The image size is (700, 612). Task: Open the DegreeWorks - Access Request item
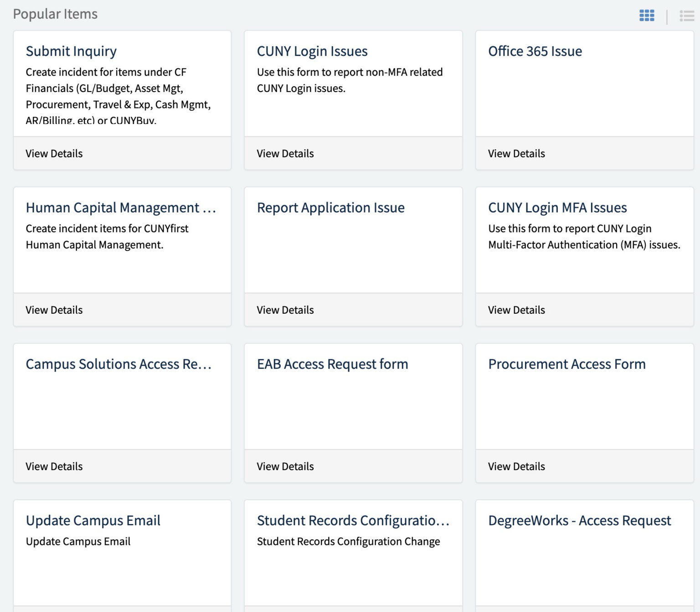point(580,520)
